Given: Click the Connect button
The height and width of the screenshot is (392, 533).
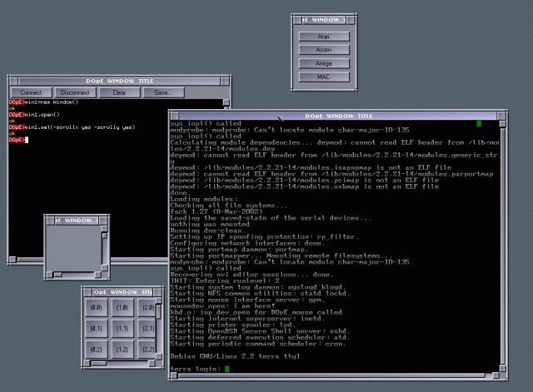Looking at the screenshot, I should pos(31,92).
